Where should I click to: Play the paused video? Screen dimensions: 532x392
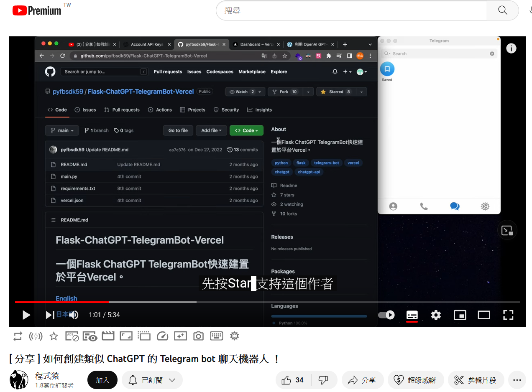coord(26,315)
